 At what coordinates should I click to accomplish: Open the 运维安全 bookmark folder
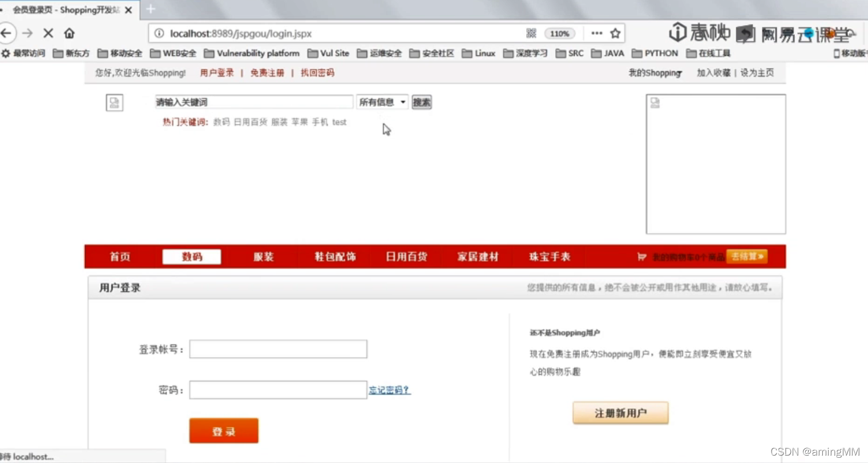(x=380, y=53)
